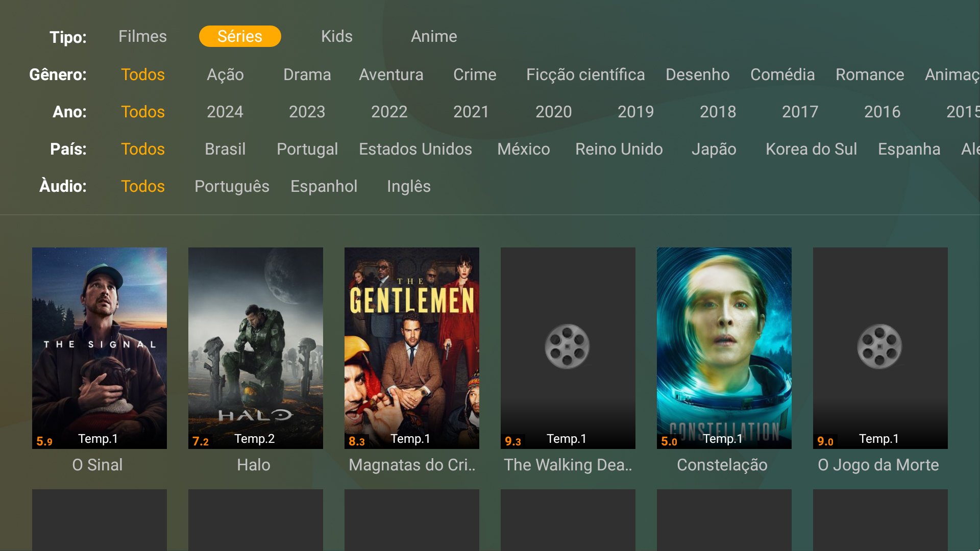Select the 2020 year filter
This screenshot has height=551, width=980.
click(x=554, y=112)
